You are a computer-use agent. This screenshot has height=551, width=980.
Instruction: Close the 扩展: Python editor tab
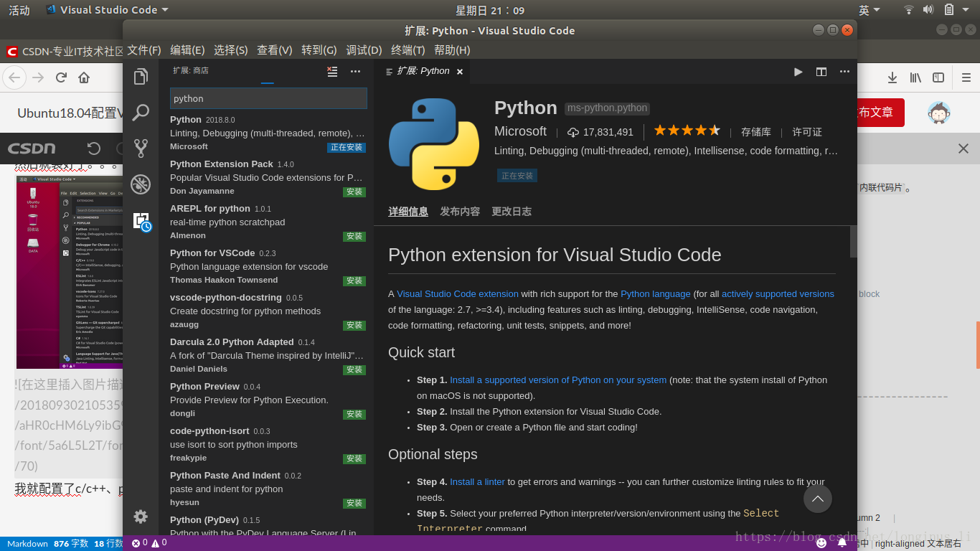tap(460, 72)
